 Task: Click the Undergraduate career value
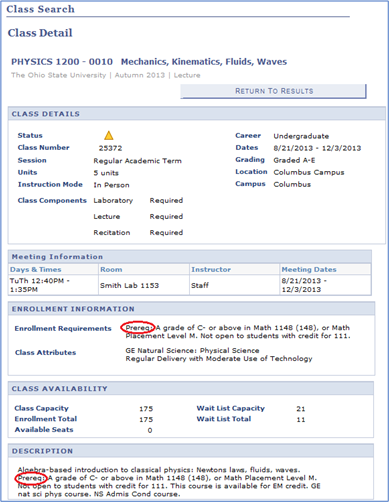coord(301,136)
